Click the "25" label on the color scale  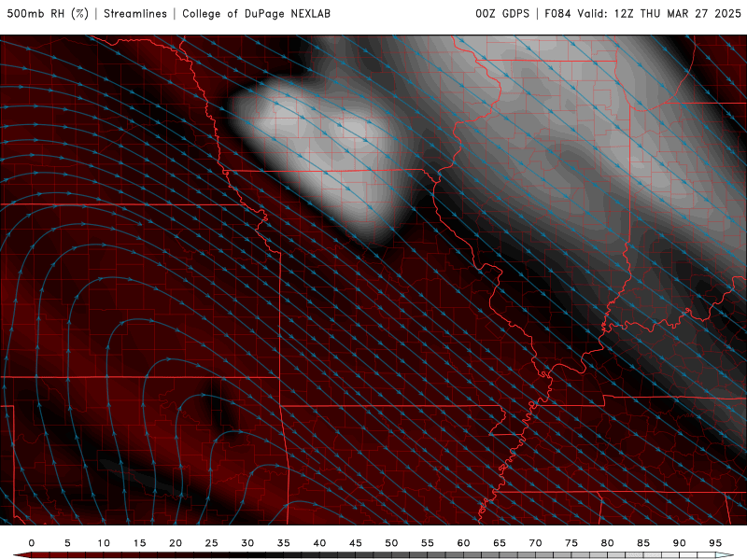tap(212, 543)
